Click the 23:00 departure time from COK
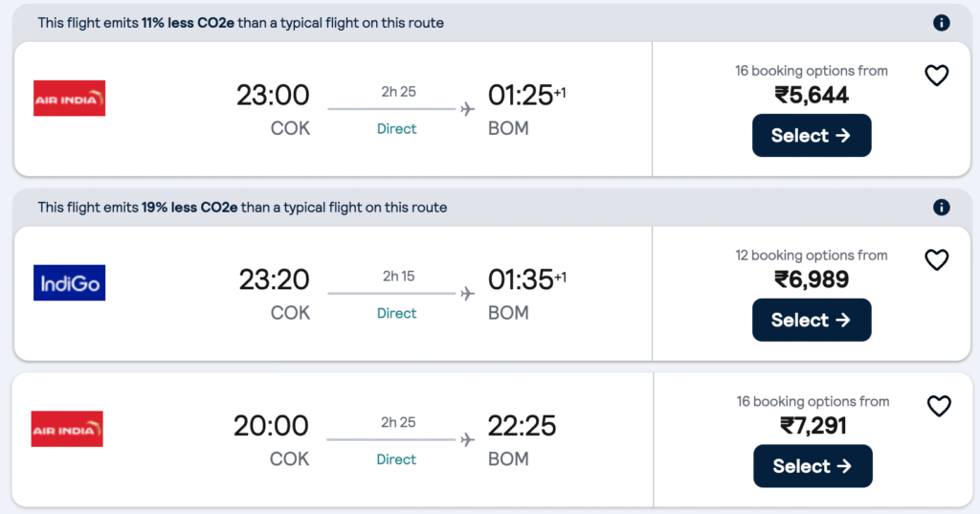Viewport: 980px width, 514px height. [273, 96]
